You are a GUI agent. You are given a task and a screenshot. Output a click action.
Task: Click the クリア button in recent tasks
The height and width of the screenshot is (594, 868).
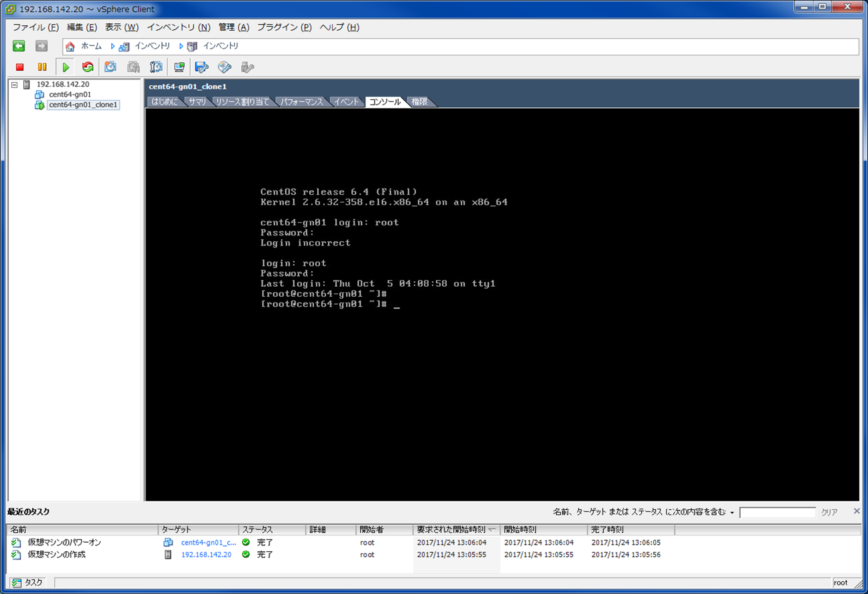829,512
